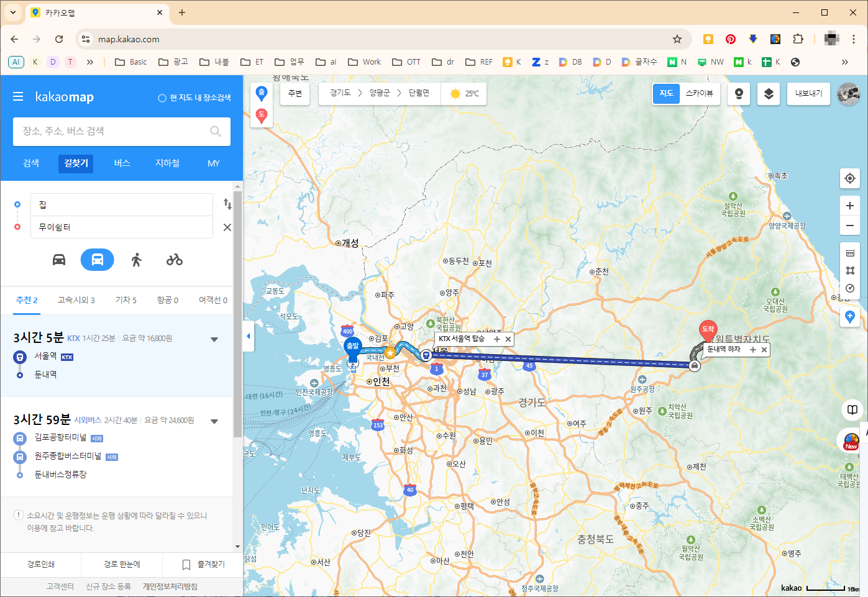Show more bookmarks chevron at right
This screenshot has height=597, width=868.
[844, 62]
